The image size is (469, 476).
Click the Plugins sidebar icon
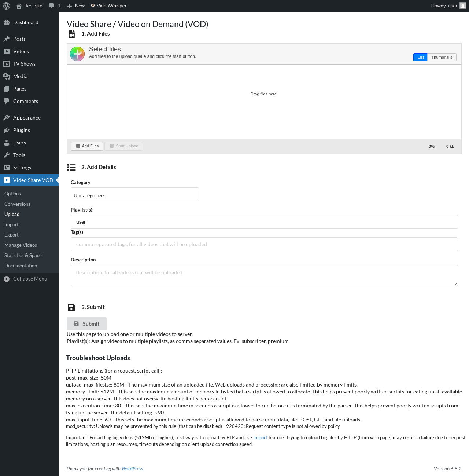coord(7,130)
